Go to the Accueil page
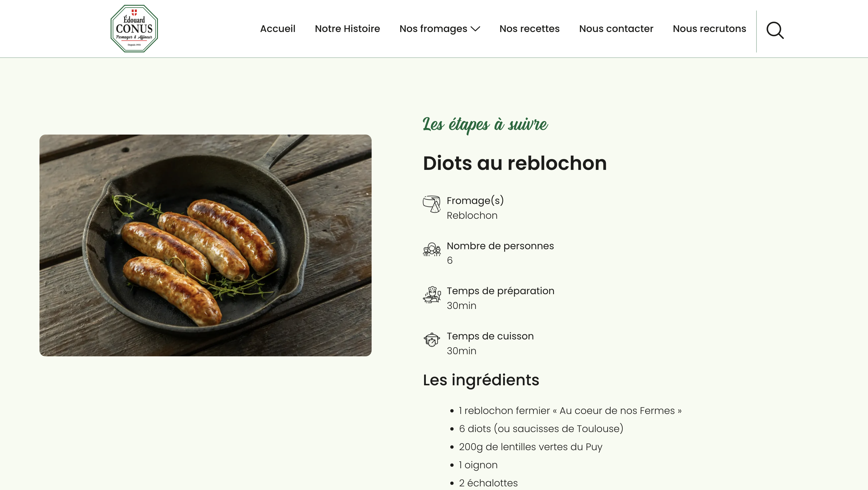The height and width of the screenshot is (490, 868). (278, 29)
